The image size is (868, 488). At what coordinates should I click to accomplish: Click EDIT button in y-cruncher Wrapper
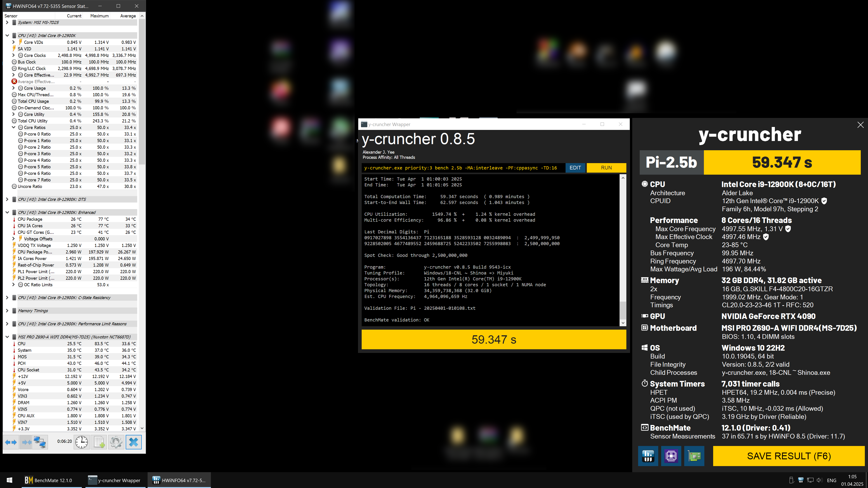click(x=575, y=168)
